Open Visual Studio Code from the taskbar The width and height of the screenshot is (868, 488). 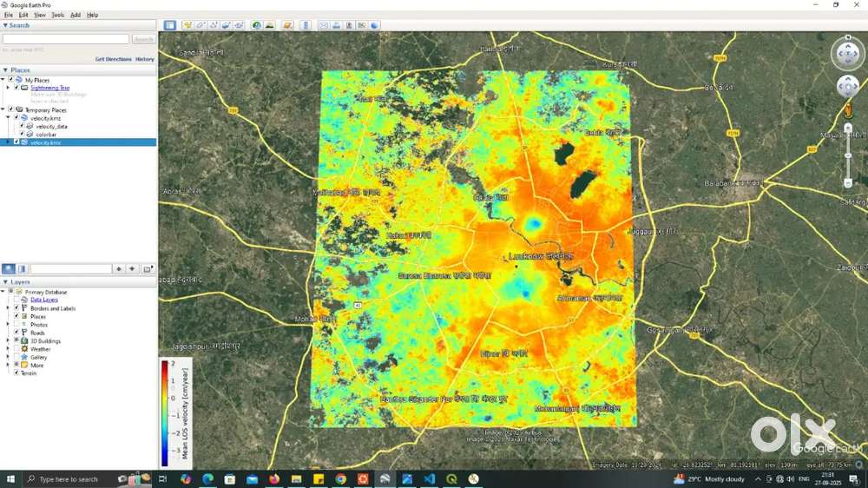(429, 478)
